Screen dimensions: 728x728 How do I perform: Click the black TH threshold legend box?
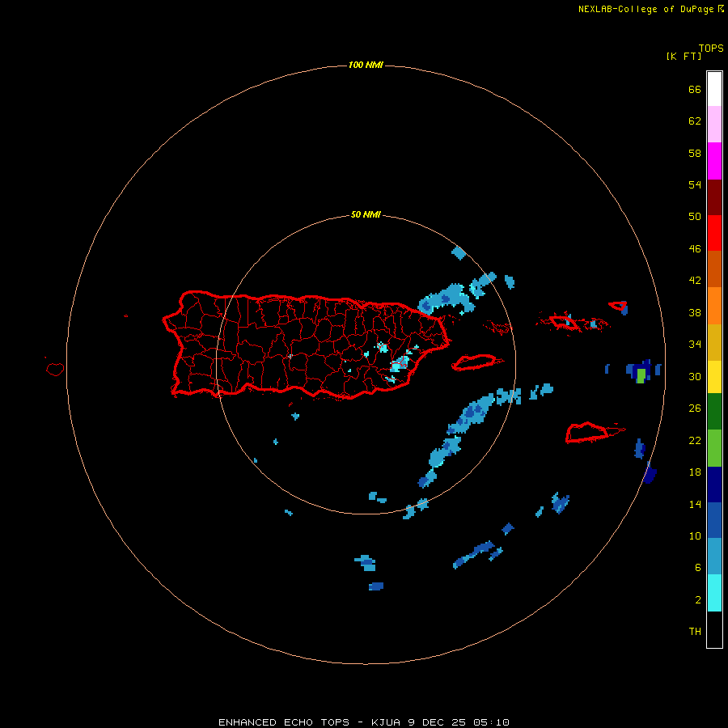pyautogui.click(x=714, y=629)
